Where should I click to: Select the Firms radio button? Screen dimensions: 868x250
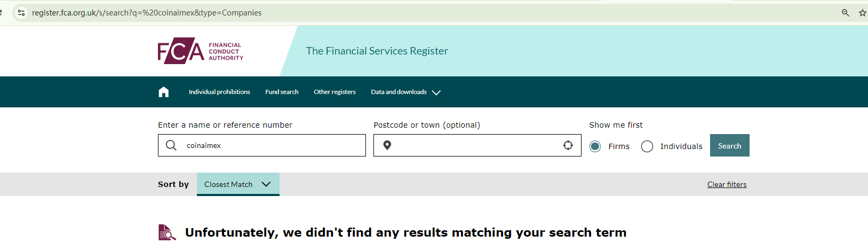click(x=595, y=146)
